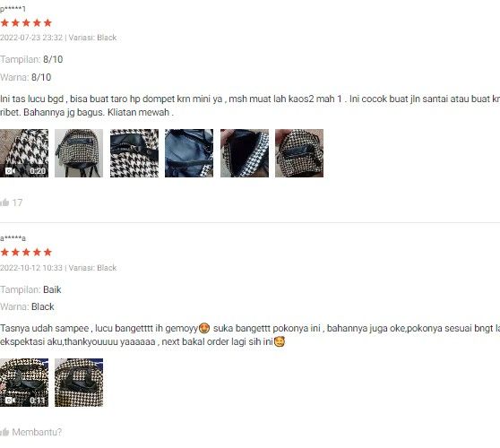Open the photo thumbnail in second review

tap(79, 383)
